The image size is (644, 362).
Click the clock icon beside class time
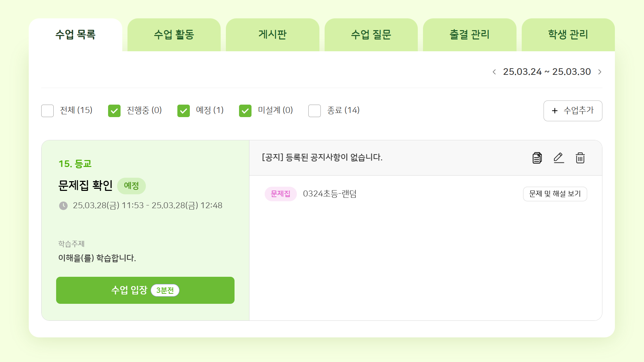[63, 206]
